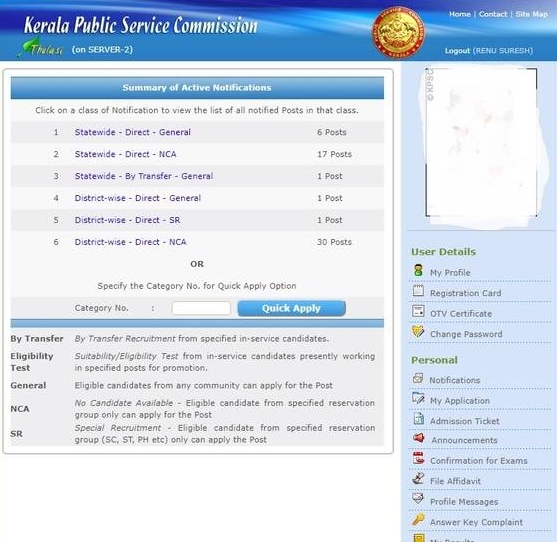The image size is (557, 542).
Task: Click the Quick Apply button
Action: pyautogui.click(x=291, y=308)
